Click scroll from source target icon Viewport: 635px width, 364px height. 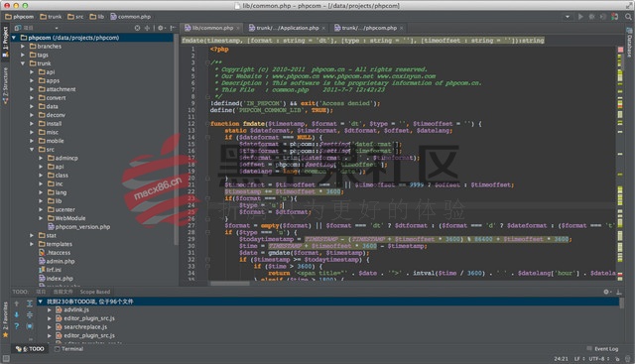137,28
